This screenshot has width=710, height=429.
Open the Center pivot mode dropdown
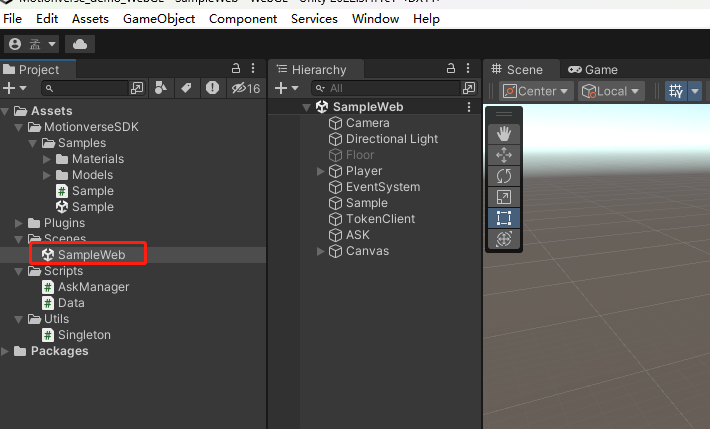tap(536, 91)
